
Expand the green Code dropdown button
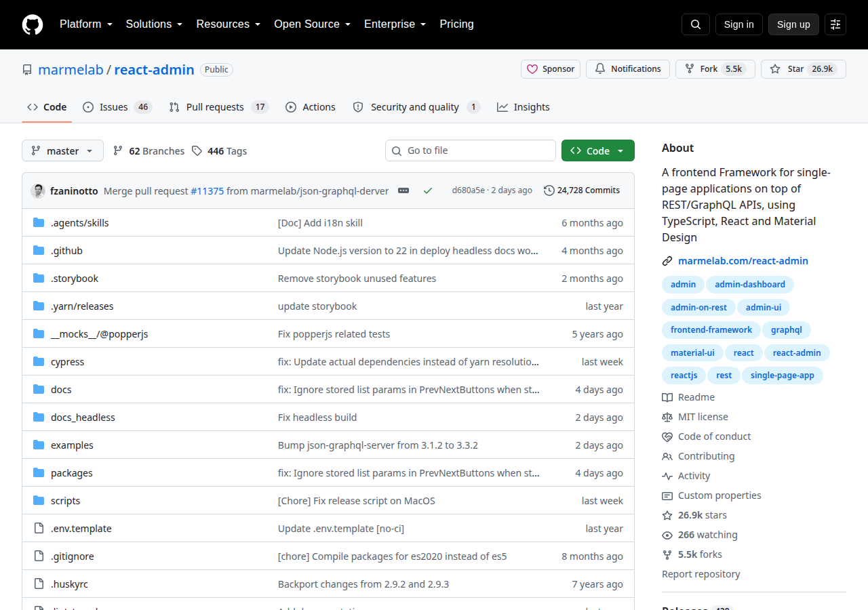[598, 150]
